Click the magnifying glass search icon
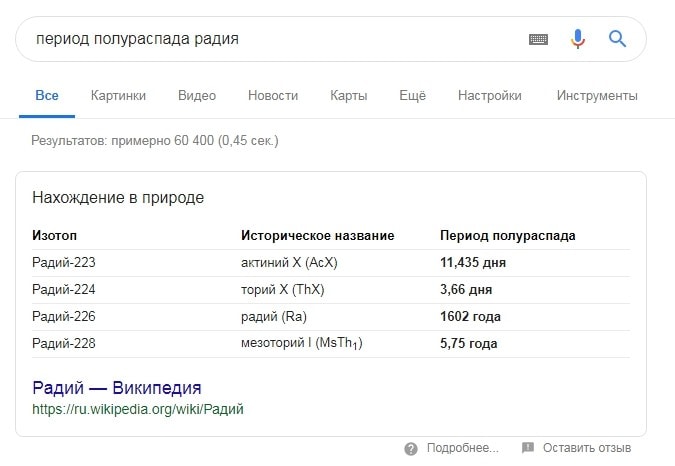The width and height of the screenshot is (675, 466). pyautogui.click(x=617, y=39)
